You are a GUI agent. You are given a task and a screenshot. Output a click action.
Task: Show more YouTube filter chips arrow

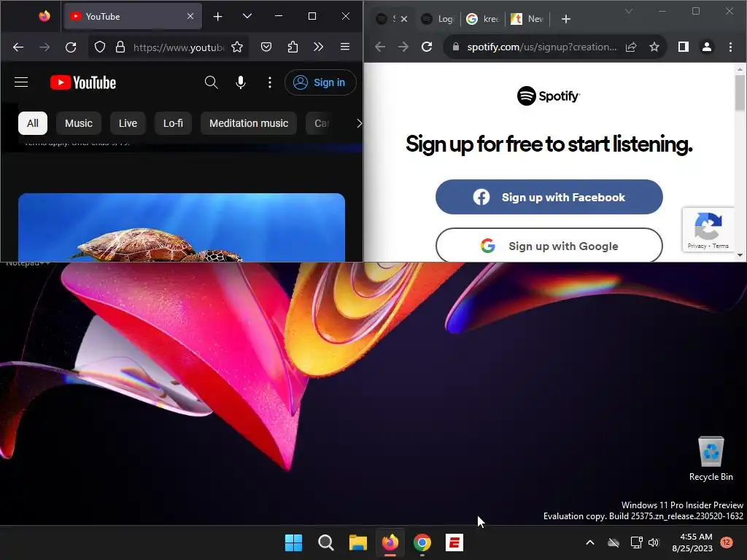(x=359, y=123)
